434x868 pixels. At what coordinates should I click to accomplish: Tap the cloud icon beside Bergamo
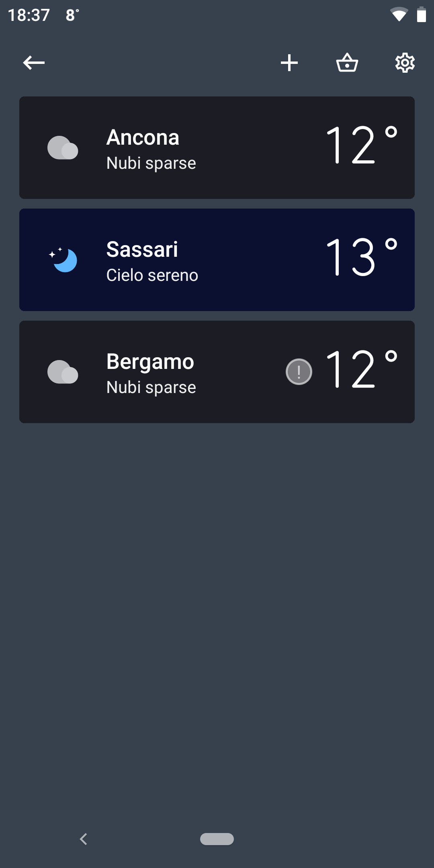(x=63, y=372)
